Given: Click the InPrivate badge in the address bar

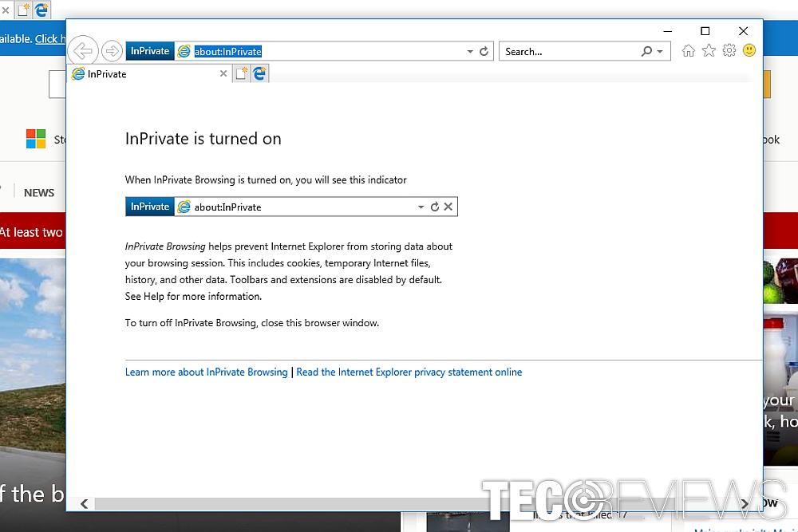Looking at the screenshot, I should pos(150,51).
